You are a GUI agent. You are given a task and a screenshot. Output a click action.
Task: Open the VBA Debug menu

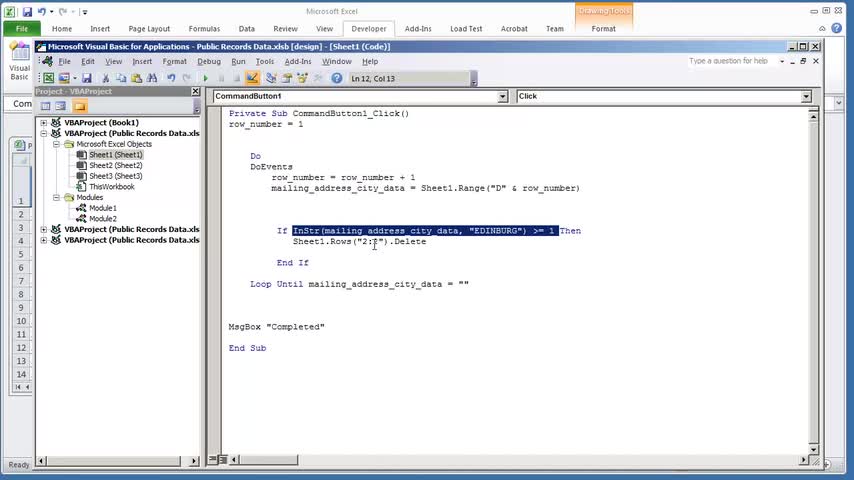(x=209, y=62)
